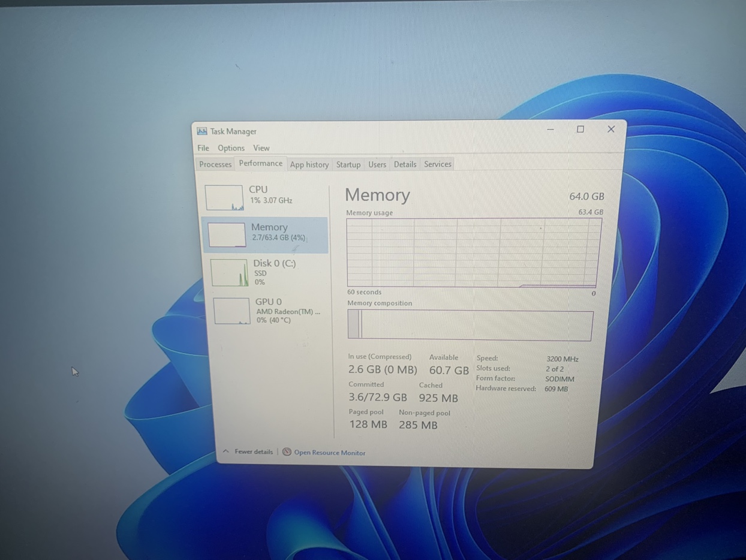Click the Non-paged pool 285 MB value
The image size is (746, 560).
pos(418,425)
